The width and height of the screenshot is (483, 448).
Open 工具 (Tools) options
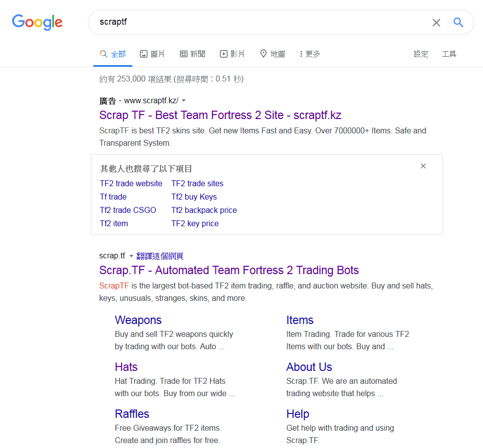click(x=449, y=54)
